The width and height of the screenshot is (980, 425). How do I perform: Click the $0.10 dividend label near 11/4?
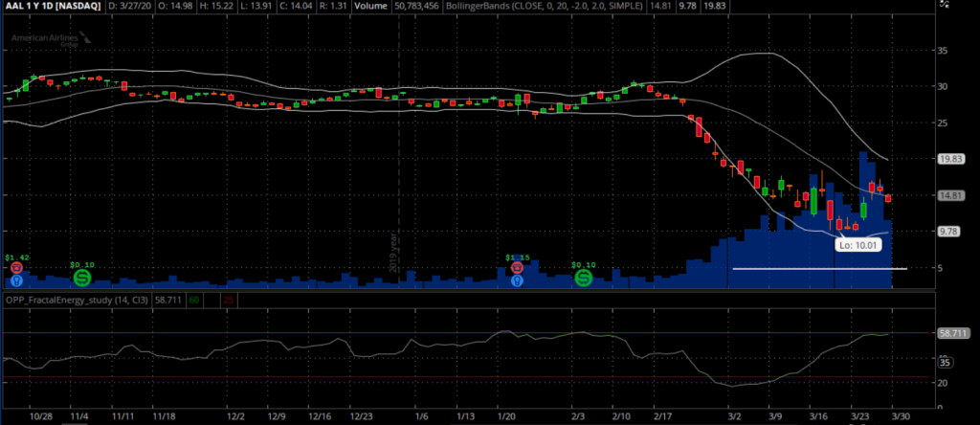[x=83, y=265]
